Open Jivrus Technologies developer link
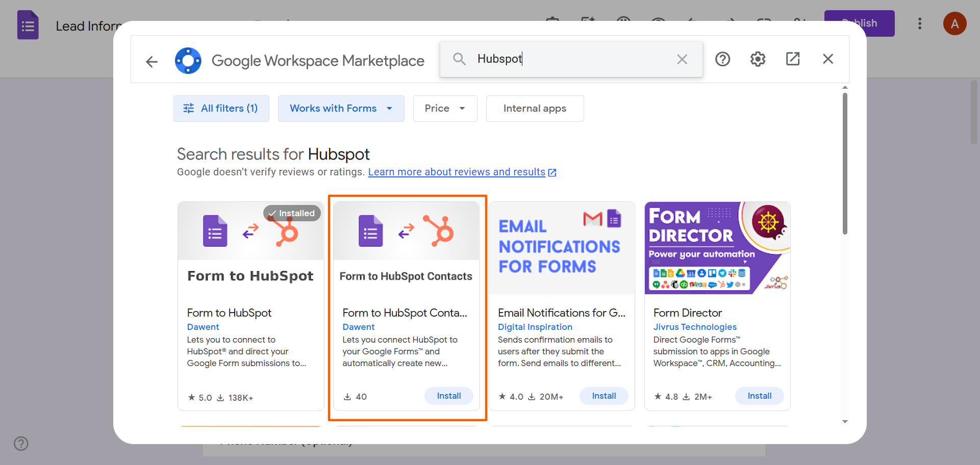 tap(695, 327)
